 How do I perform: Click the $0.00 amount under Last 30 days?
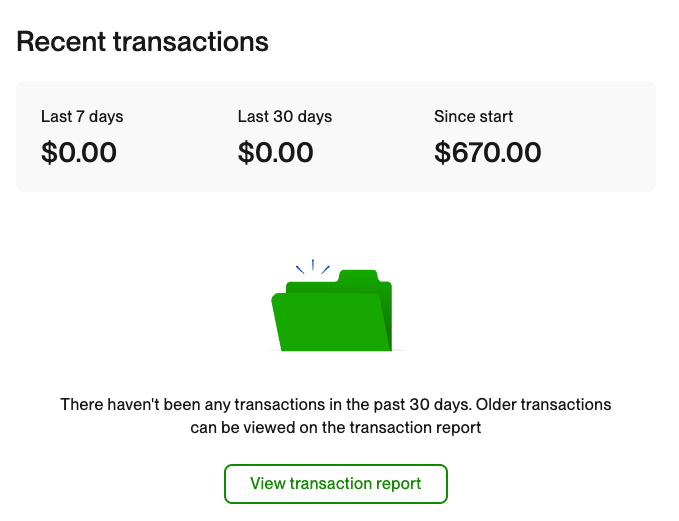276,153
